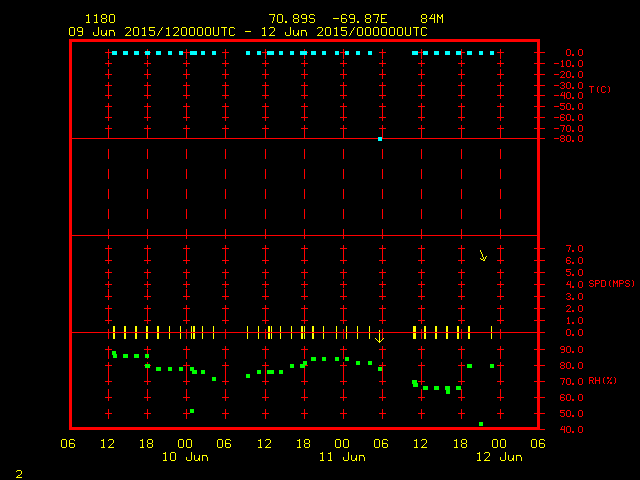Click the T(C) temperature axis title
Screen dimensions: 640x480
[600, 89]
